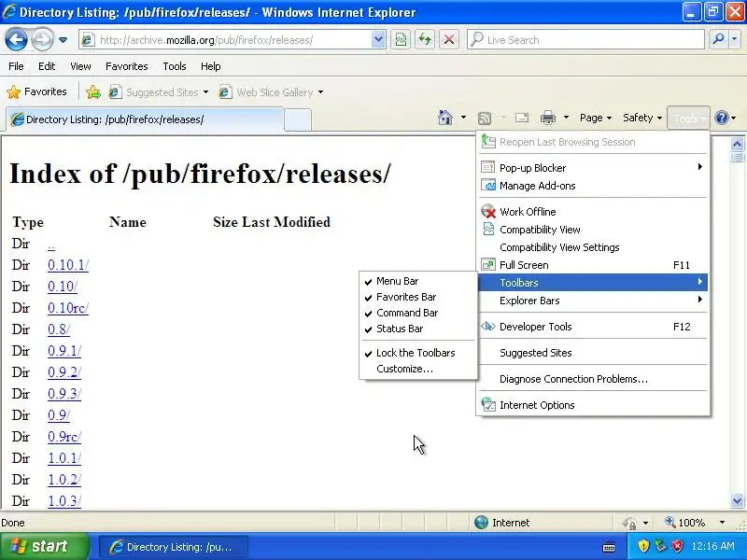The width and height of the screenshot is (747, 560).
Task: Open the Favorites star button
Action: (36, 91)
